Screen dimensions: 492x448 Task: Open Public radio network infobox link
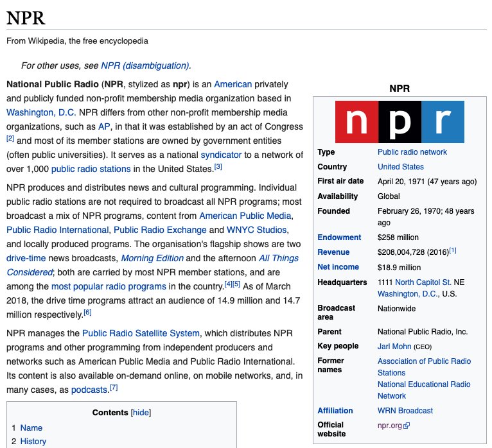[x=412, y=152]
